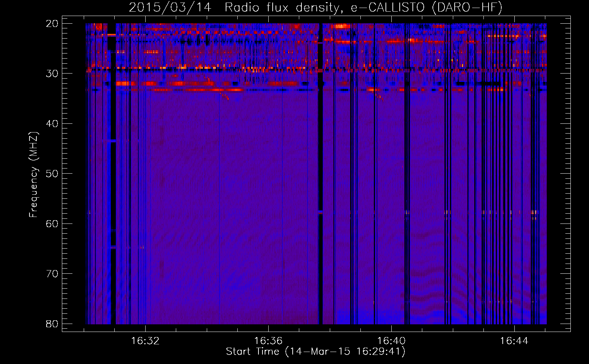Click the 50 MHz frequency tick label
The height and width of the screenshot is (364, 589).
(x=52, y=173)
